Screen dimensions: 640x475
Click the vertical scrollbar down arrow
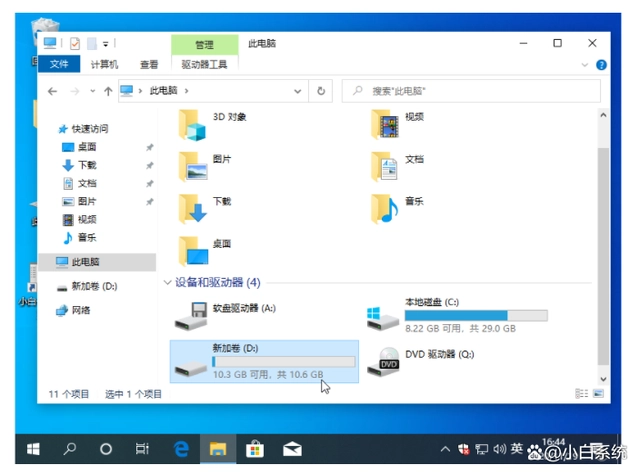click(603, 379)
